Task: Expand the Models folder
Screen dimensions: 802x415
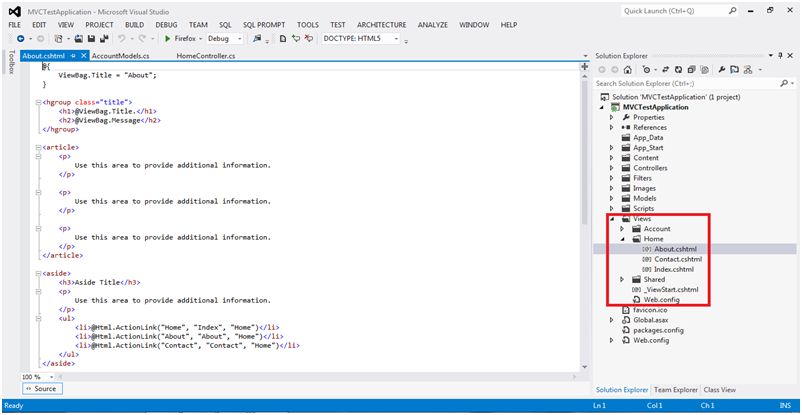Action: point(612,198)
